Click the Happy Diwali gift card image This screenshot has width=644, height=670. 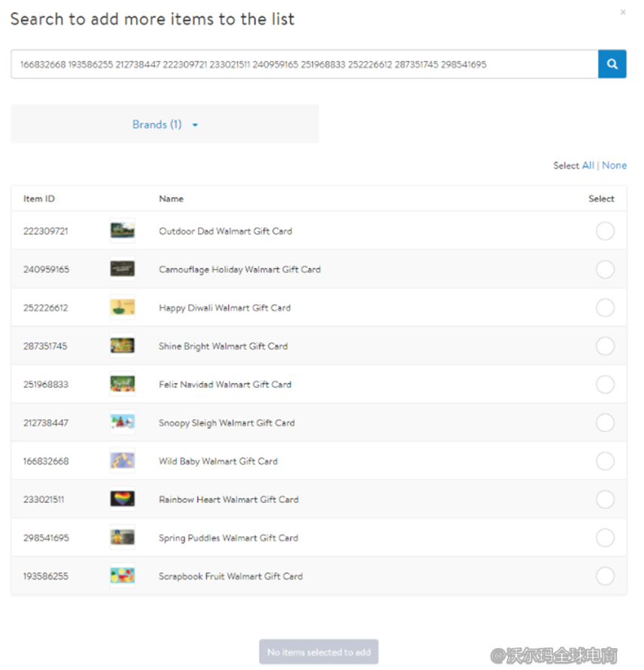click(x=123, y=308)
